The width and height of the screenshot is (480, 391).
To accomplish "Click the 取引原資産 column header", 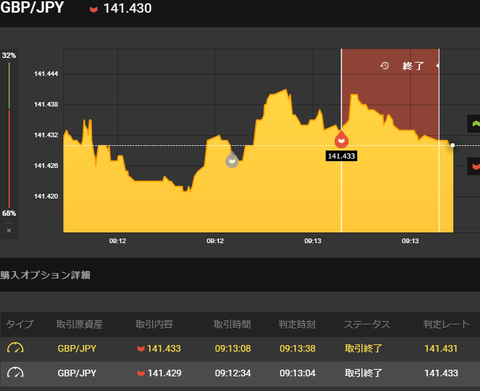I will pos(79,324).
